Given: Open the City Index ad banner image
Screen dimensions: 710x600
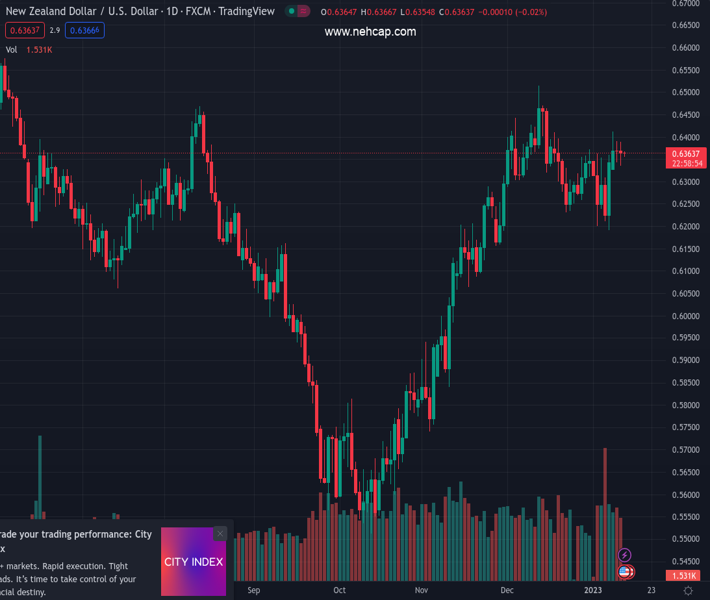Looking at the screenshot, I should [x=193, y=562].
